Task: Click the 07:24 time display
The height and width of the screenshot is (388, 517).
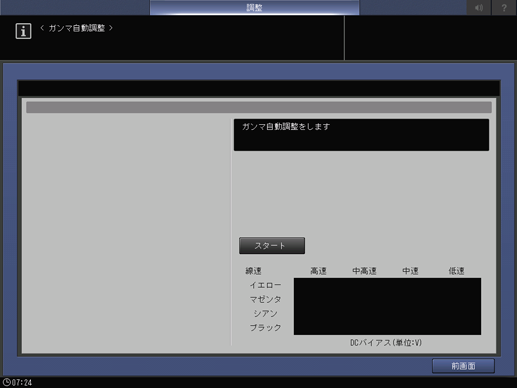Action: (x=22, y=383)
